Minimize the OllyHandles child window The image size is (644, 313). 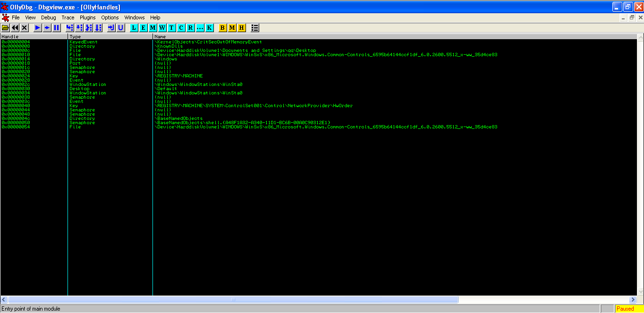624,17
